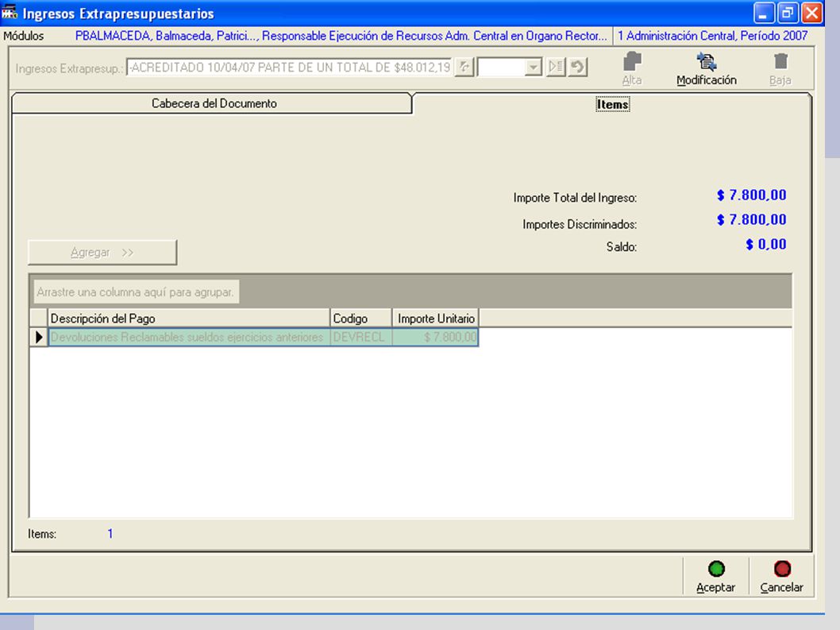
Task: Restore down the Ingresos Extrapresupuestarios window
Action: point(788,13)
